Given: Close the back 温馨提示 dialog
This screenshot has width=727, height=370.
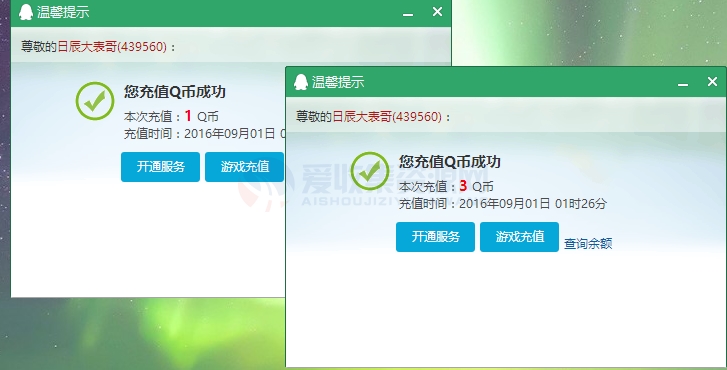Looking at the screenshot, I should click(437, 12).
